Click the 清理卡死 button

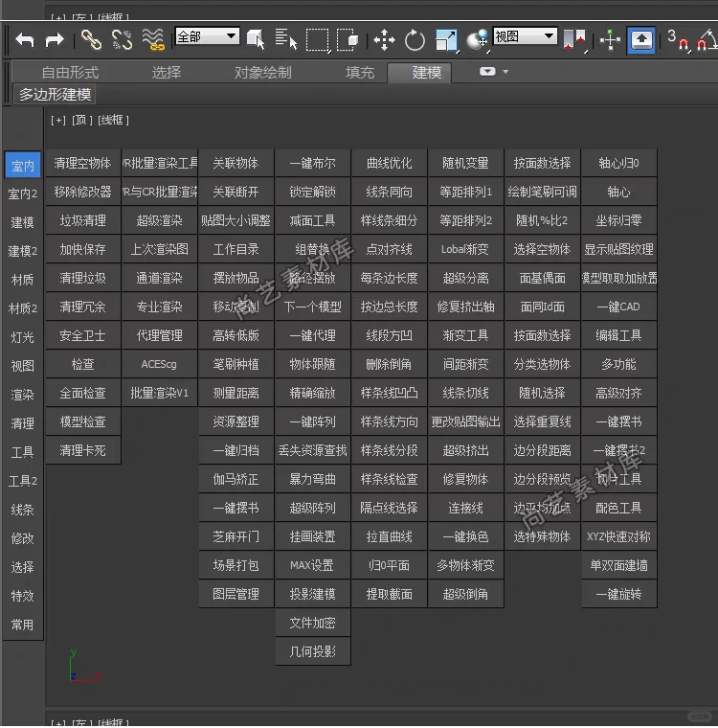(x=83, y=450)
